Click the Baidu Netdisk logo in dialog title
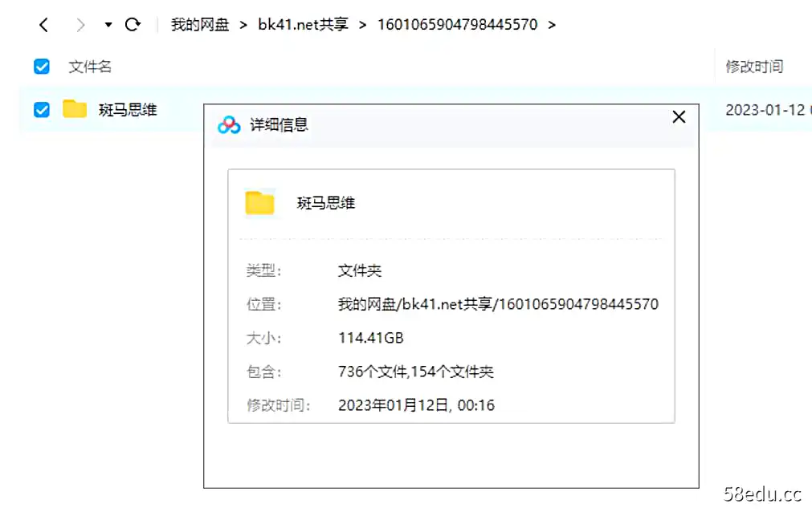The image size is (812, 512). click(x=229, y=124)
